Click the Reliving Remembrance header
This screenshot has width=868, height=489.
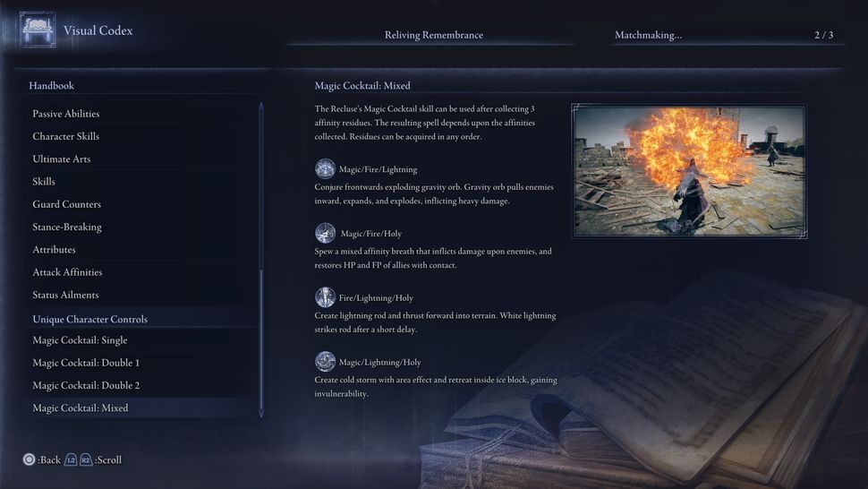coord(433,35)
